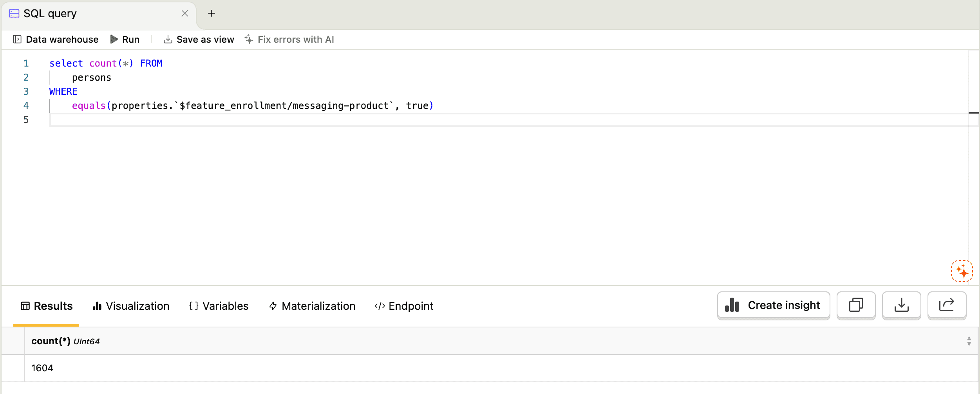This screenshot has height=394, width=980.
Task: Click line number 4 in the editor
Action: pyautogui.click(x=26, y=105)
